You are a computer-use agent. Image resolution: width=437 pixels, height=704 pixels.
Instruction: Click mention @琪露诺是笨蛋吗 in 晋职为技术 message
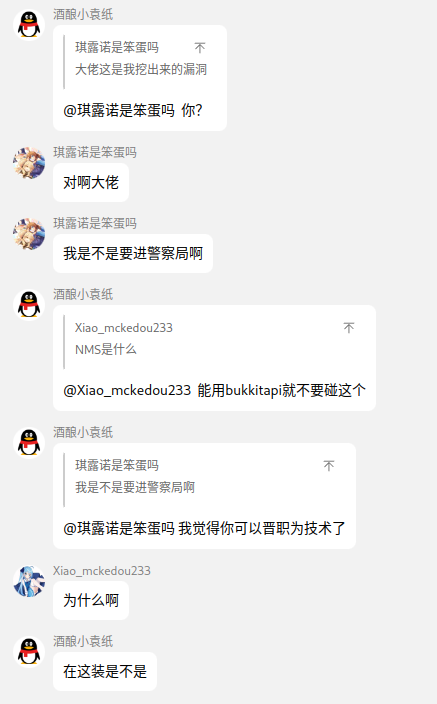tap(119, 528)
